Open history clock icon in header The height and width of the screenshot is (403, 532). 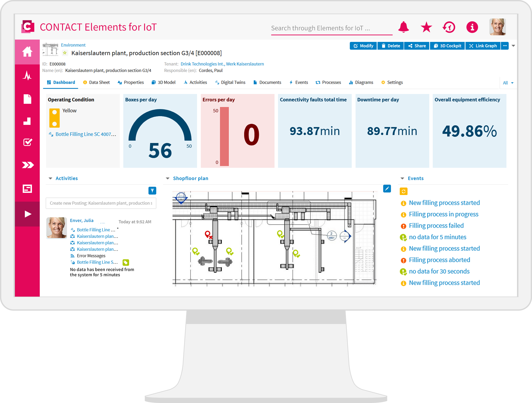(x=449, y=27)
